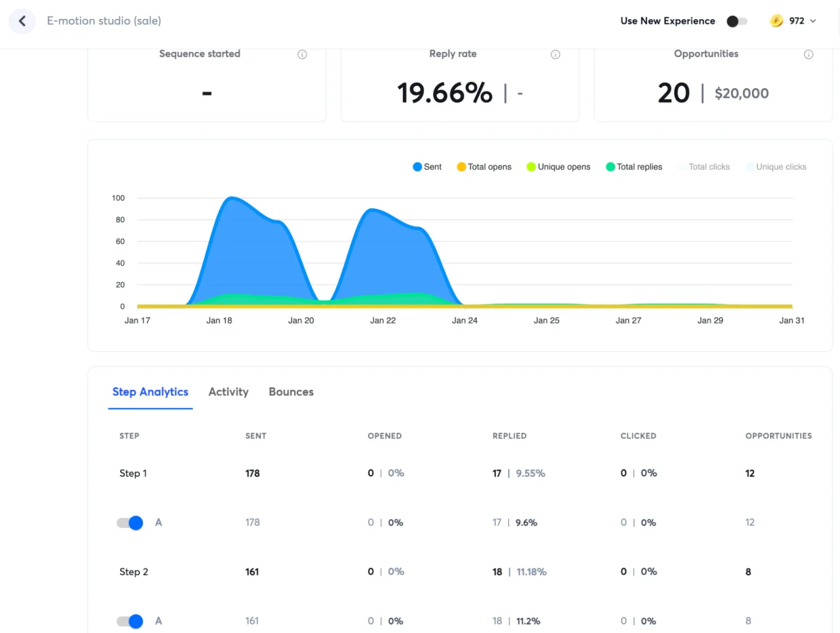Click the $20,000 opportunities value

pyautogui.click(x=741, y=94)
